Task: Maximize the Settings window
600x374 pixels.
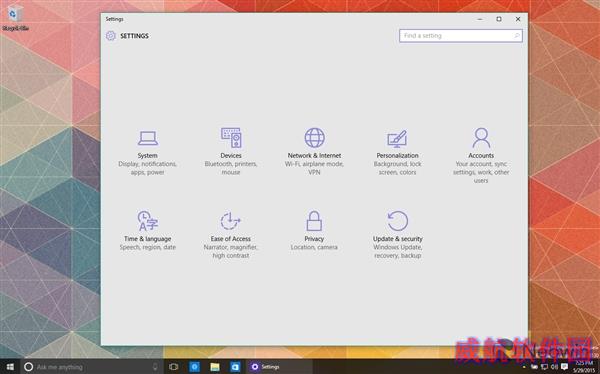Action: (x=499, y=19)
